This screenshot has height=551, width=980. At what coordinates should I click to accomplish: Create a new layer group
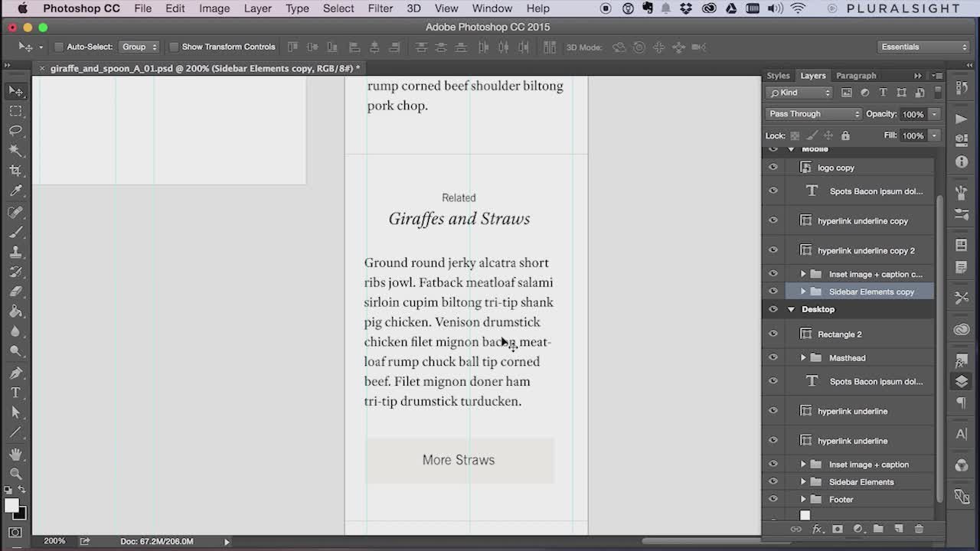point(878,529)
